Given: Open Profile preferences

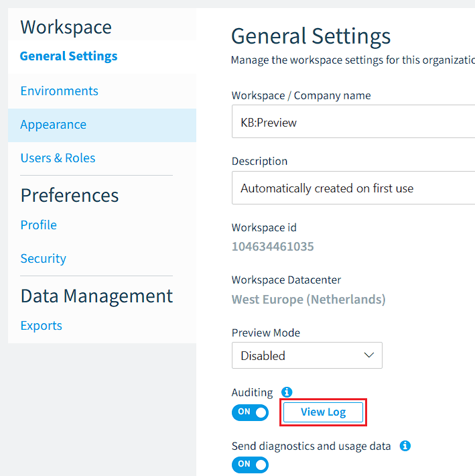Looking at the screenshot, I should 38,225.
